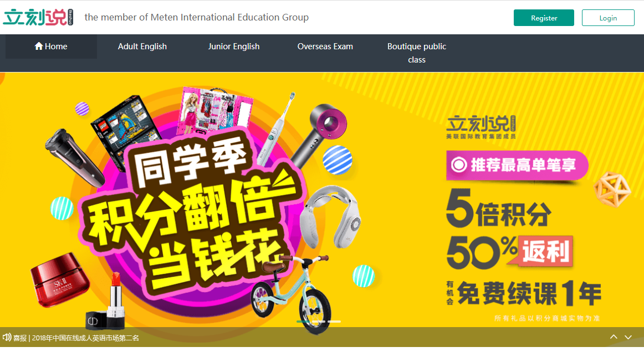Show next news item with down chevron

coord(628,337)
